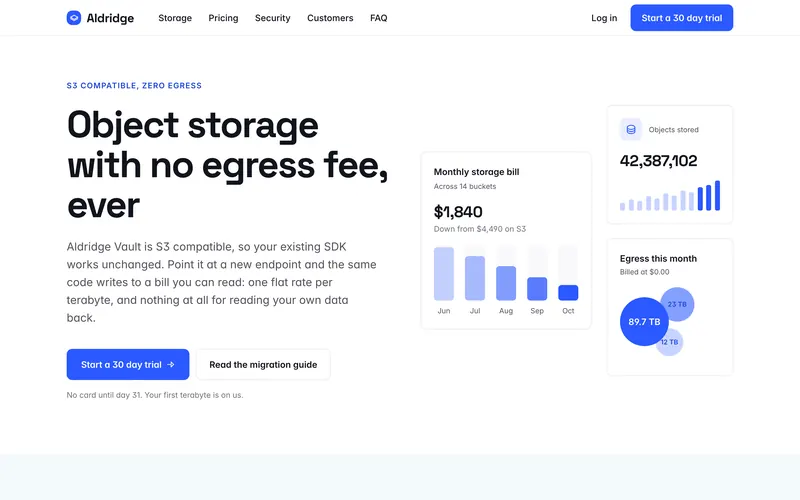This screenshot has height=500, width=800.
Task: Open the Storage nav item
Action: click(175, 18)
